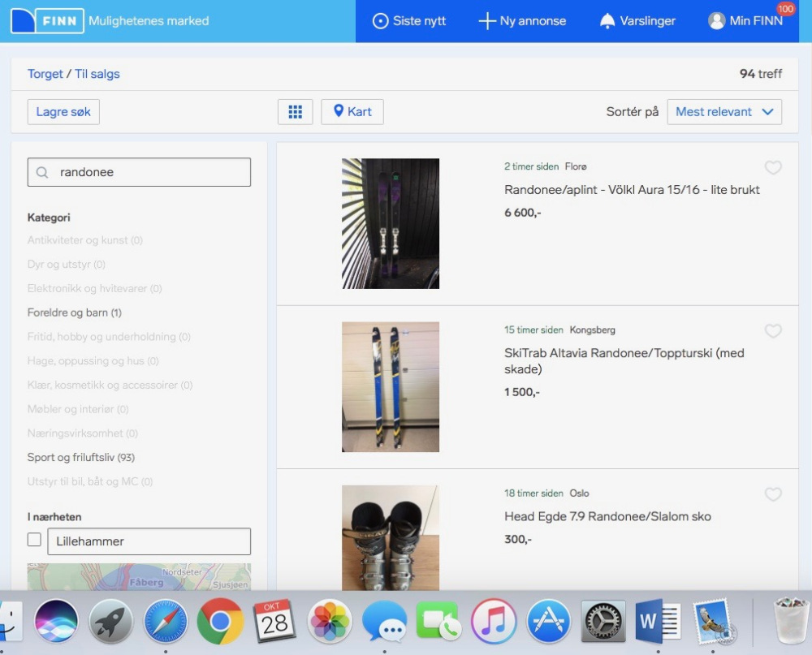Open the Trash in the Dock
Viewport: 812px width, 655px height.
tap(791, 621)
